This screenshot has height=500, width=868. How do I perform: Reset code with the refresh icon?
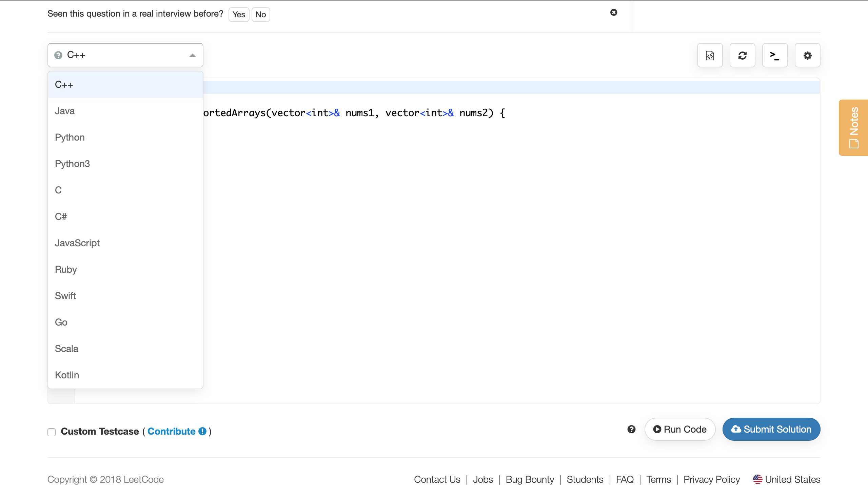tap(742, 55)
